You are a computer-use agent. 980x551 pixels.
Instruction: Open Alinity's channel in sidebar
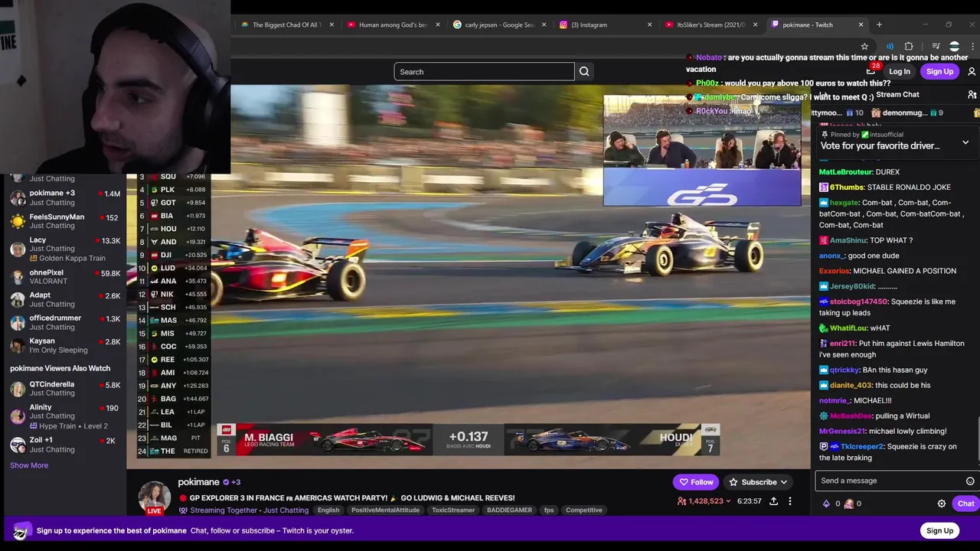pyautogui.click(x=65, y=416)
